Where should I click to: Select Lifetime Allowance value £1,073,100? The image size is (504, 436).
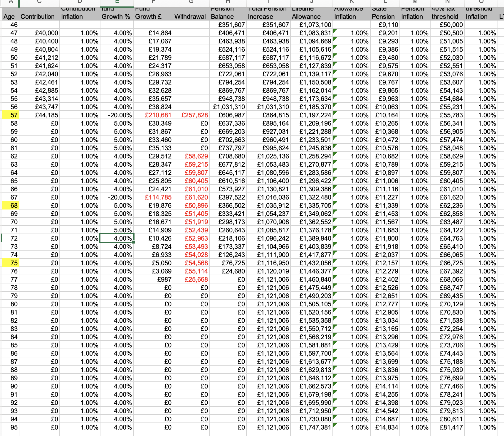point(312,25)
